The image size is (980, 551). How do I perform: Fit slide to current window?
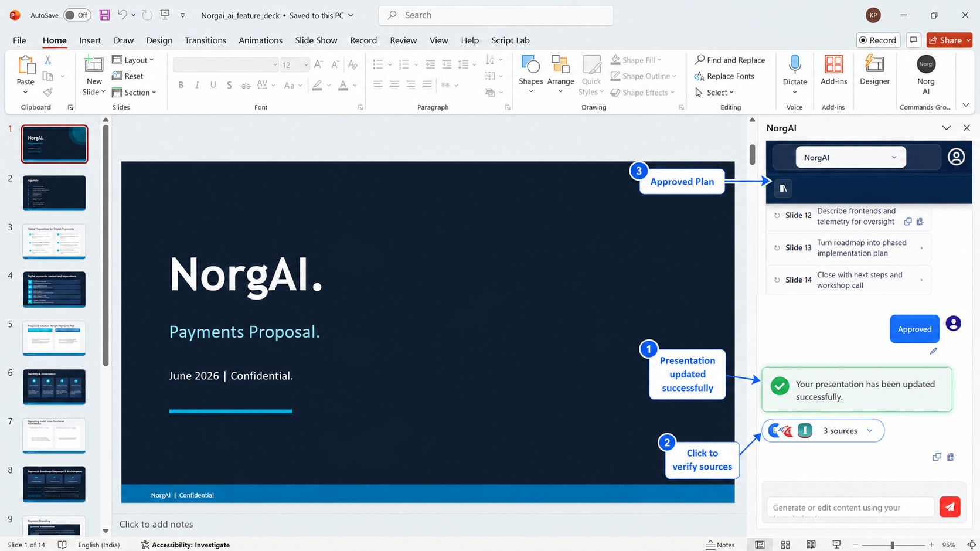click(971, 545)
